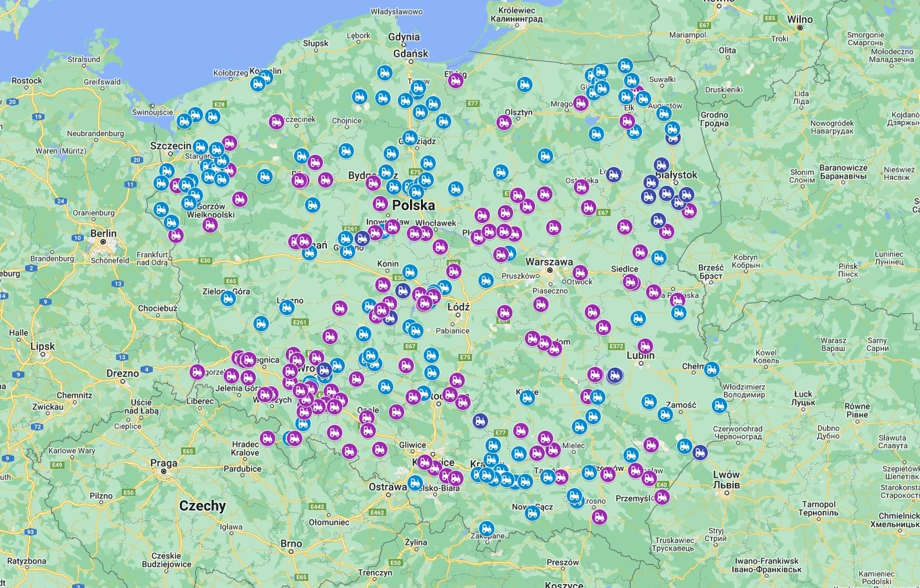Click the purple tractor marker above Lublin
This screenshot has height=588, width=920.
point(645,346)
